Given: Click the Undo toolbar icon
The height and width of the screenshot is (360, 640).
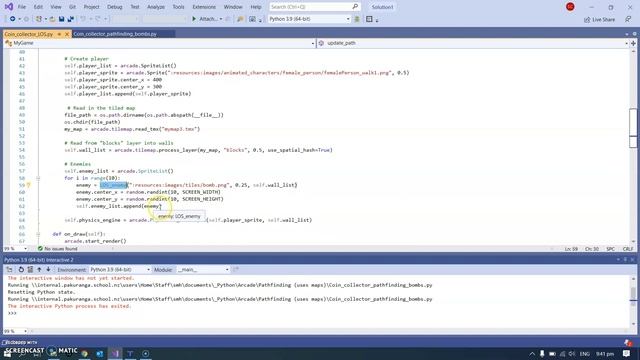Looking at the screenshot, I should [83, 19].
